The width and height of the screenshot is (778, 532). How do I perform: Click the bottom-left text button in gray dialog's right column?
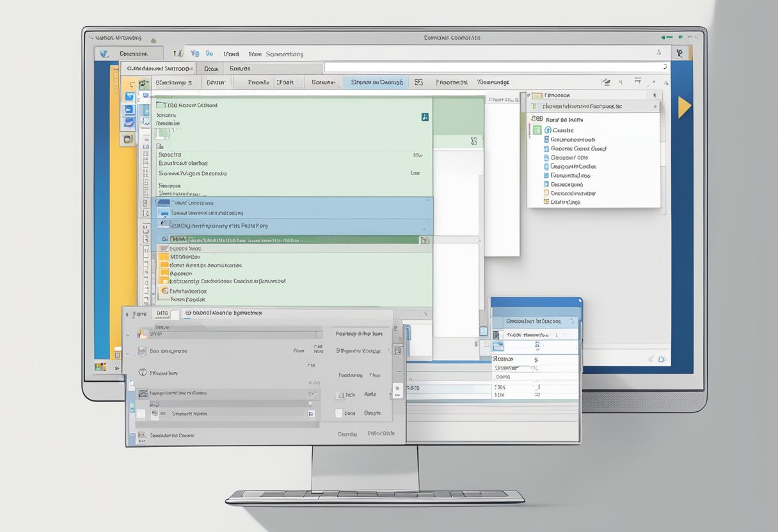pyautogui.click(x=347, y=434)
